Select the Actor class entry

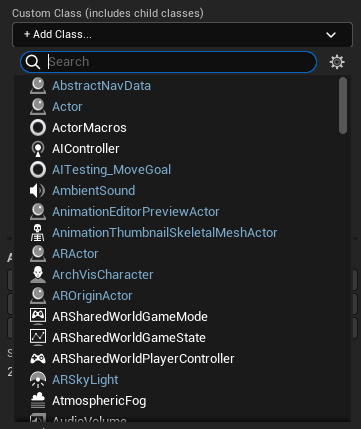(x=67, y=107)
